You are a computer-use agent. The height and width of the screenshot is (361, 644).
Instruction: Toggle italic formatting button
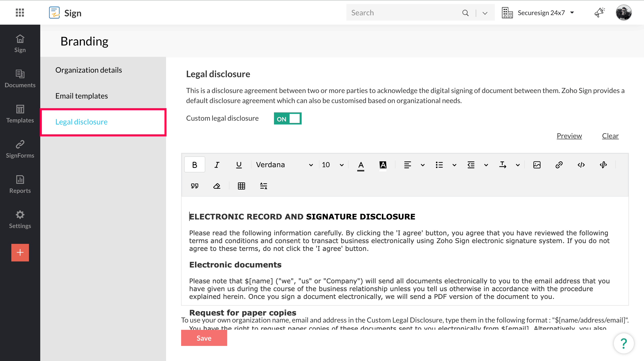(217, 165)
